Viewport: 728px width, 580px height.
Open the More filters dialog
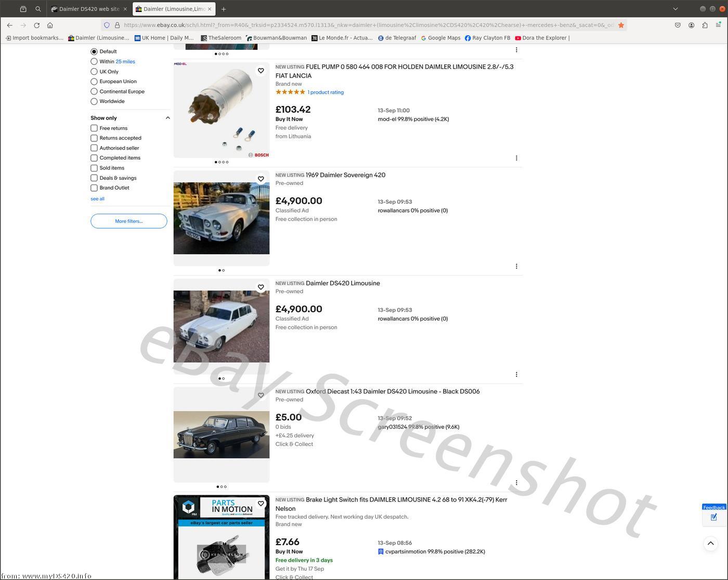coord(129,221)
